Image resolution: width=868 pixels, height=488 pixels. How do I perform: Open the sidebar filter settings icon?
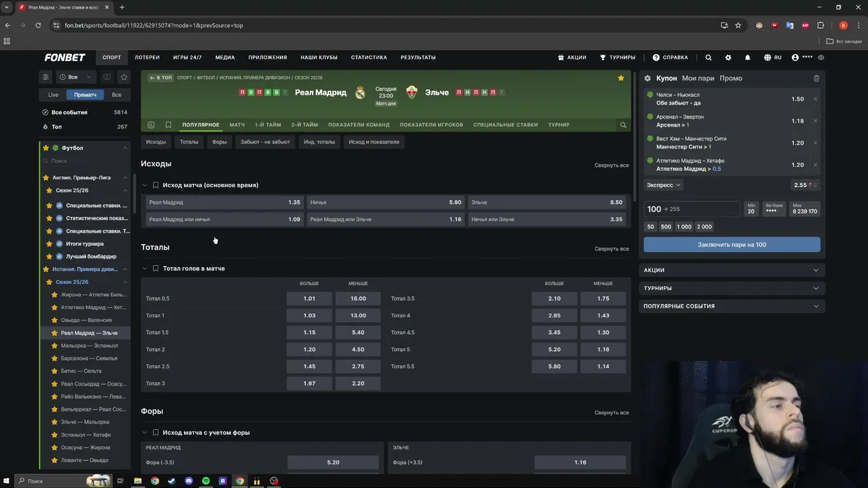(45, 77)
